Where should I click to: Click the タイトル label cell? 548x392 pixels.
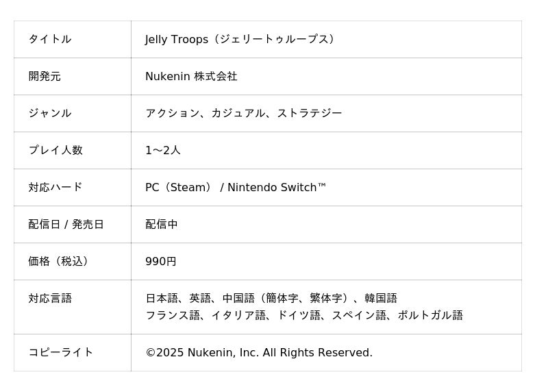click(x=50, y=39)
